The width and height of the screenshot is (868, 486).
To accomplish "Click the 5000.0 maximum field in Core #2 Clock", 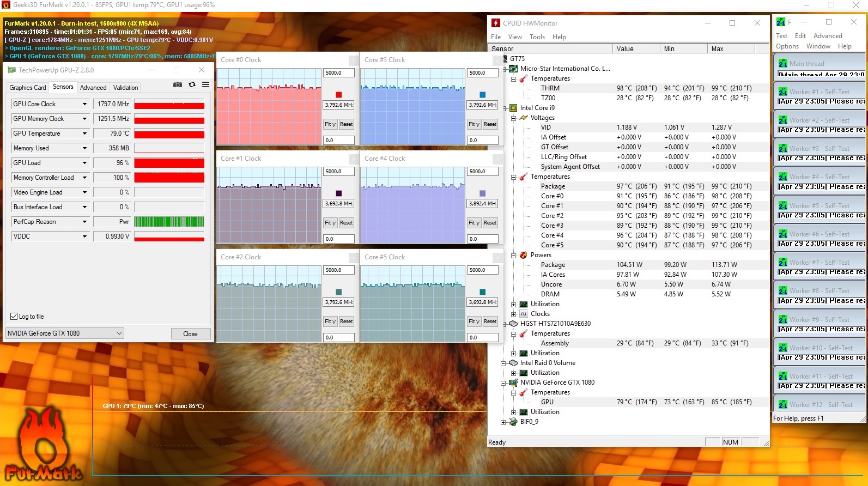I will point(339,270).
